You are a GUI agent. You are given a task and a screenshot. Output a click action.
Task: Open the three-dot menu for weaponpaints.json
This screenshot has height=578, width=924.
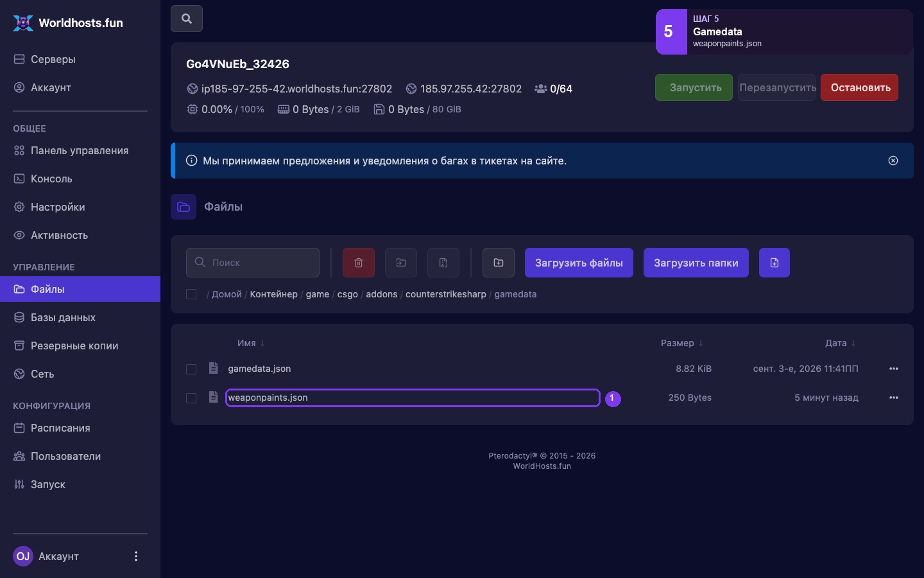pyautogui.click(x=894, y=398)
